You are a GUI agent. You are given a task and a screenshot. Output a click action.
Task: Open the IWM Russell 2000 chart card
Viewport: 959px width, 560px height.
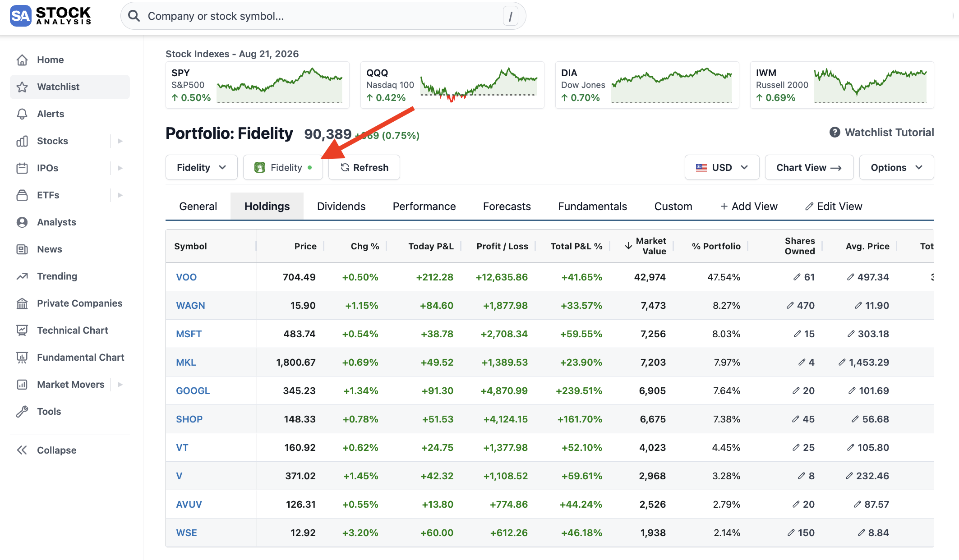pos(842,85)
